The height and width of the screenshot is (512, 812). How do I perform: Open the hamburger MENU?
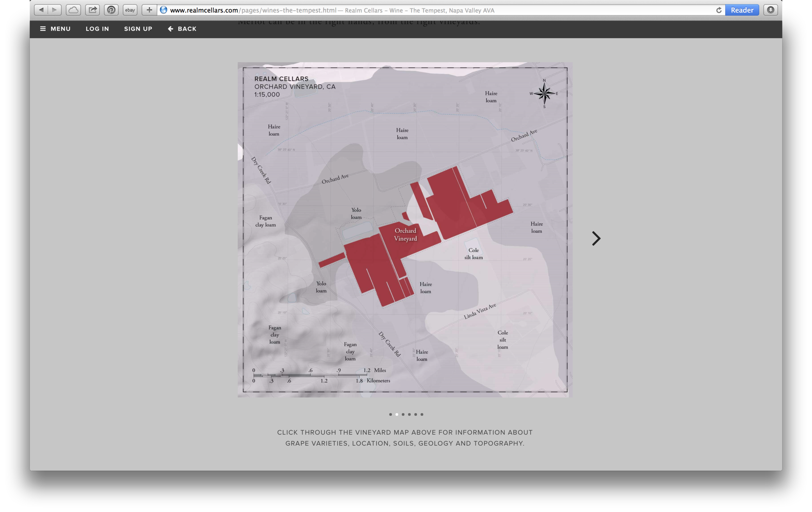click(x=55, y=29)
